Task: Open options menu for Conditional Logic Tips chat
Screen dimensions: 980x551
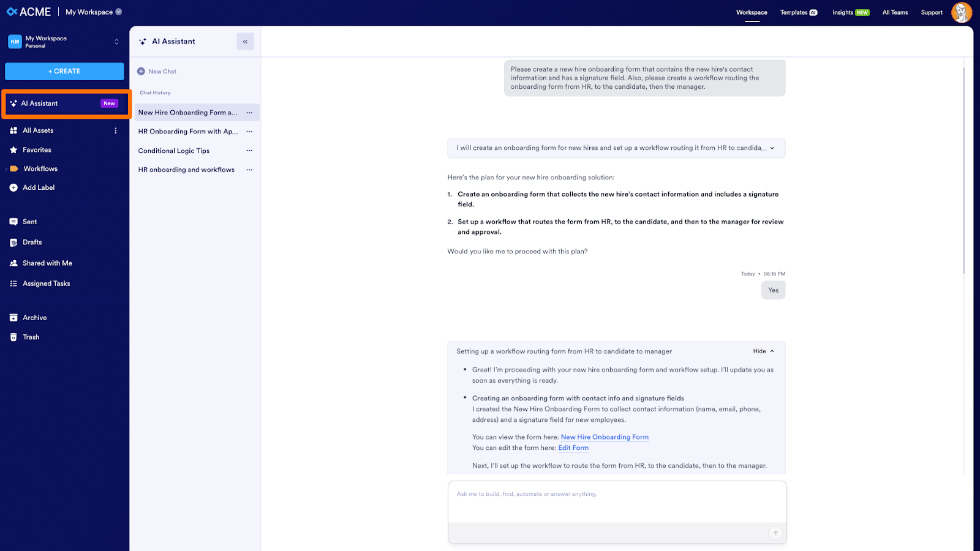Action: pos(249,150)
